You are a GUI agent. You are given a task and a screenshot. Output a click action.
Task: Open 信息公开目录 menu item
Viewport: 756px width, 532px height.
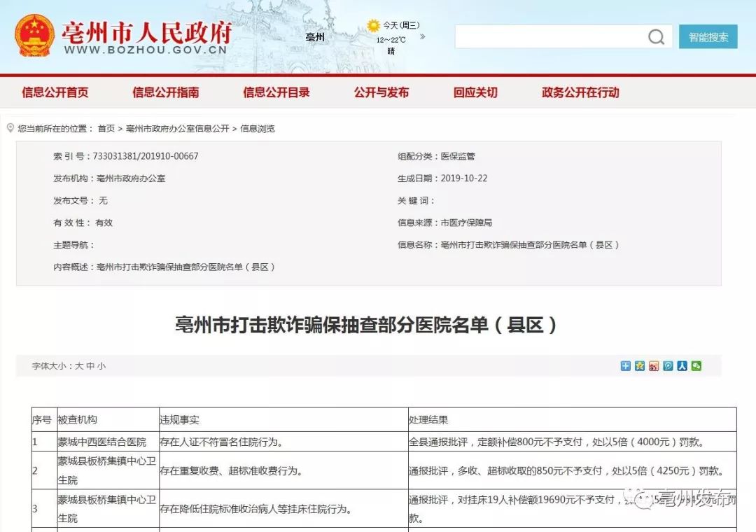tap(276, 92)
